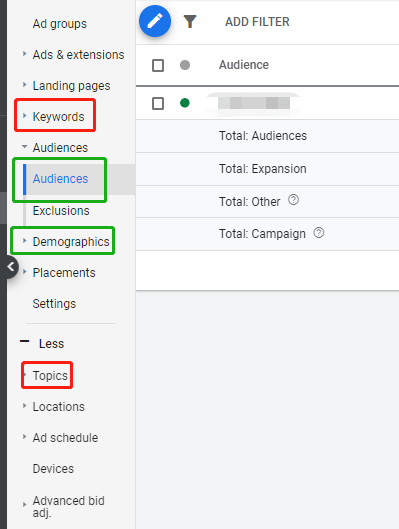
Task: Open the Topics menu item
Action: 50,375
